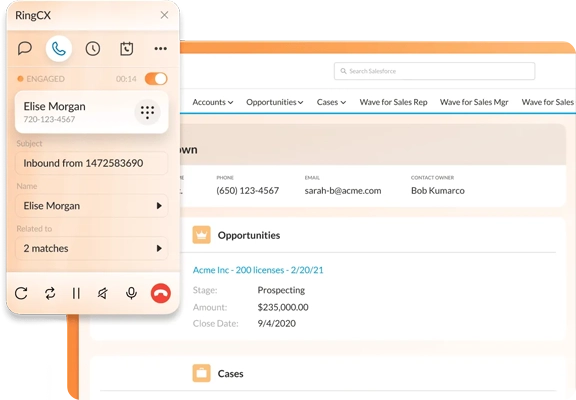Put the call on hold
The width and height of the screenshot is (576, 400).
pos(76,293)
